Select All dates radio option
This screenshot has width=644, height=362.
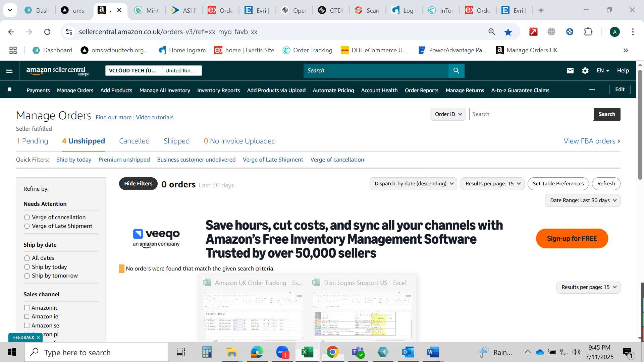tap(27, 258)
